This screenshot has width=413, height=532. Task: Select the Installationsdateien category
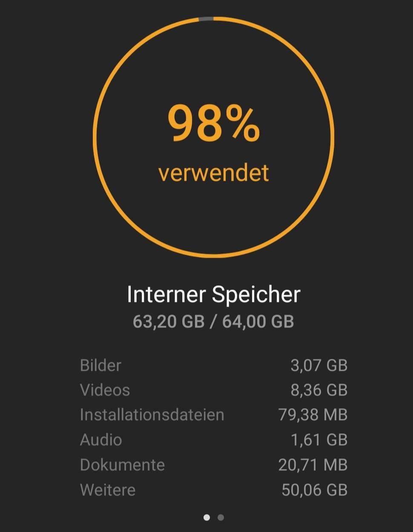tap(152, 415)
